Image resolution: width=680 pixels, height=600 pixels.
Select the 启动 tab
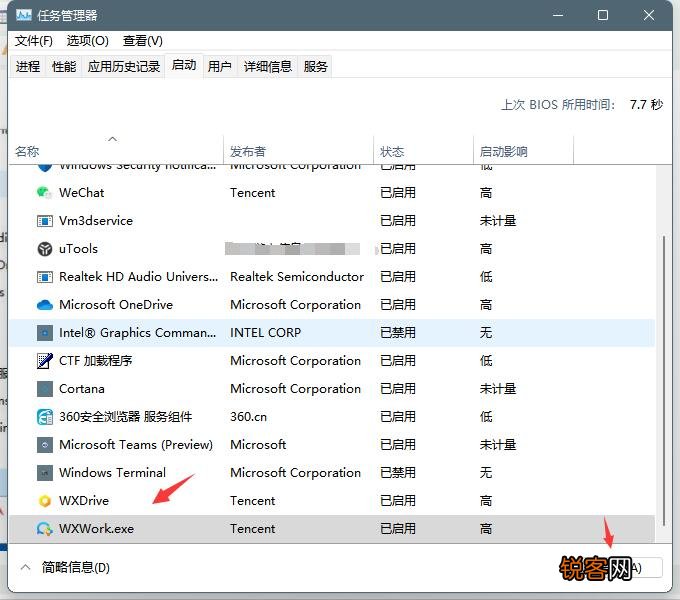click(x=183, y=65)
